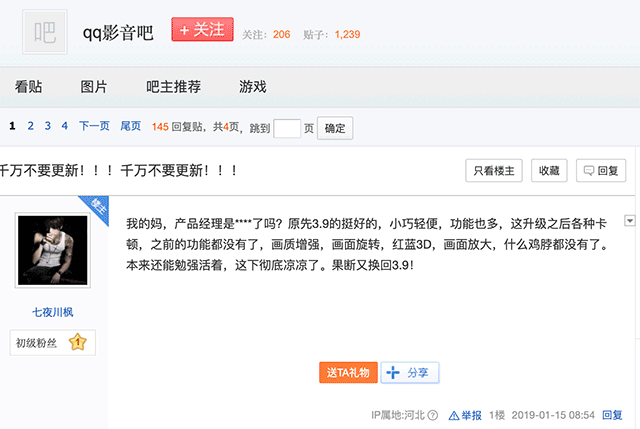The width and height of the screenshot is (640, 429).
Task: Click the thread title 千万不要更新
Action: tap(118, 171)
